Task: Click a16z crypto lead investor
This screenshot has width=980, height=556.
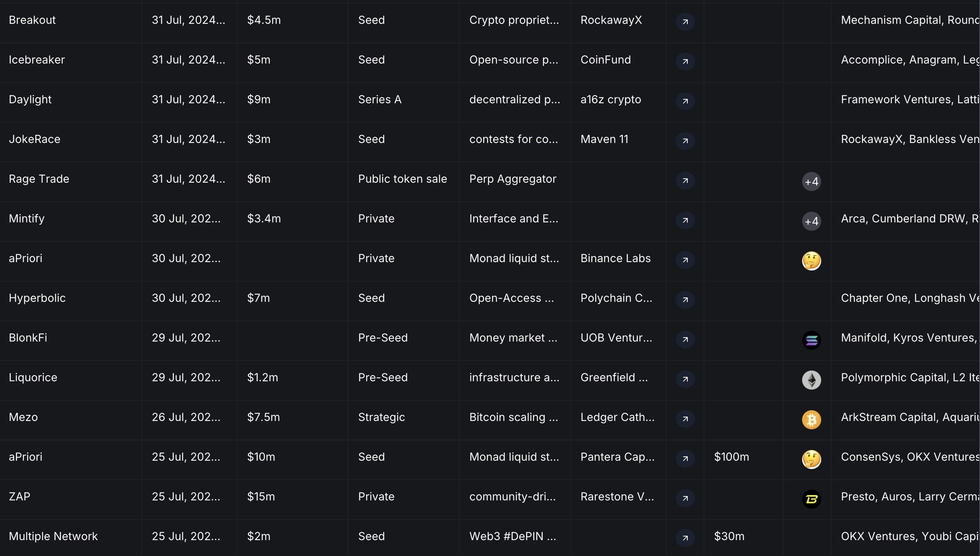Action: pyautogui.click(x=611, y=99)
